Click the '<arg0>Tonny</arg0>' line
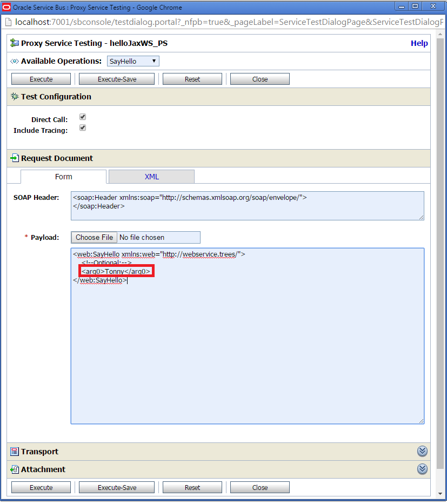447x504 pixels. (116, 271)
